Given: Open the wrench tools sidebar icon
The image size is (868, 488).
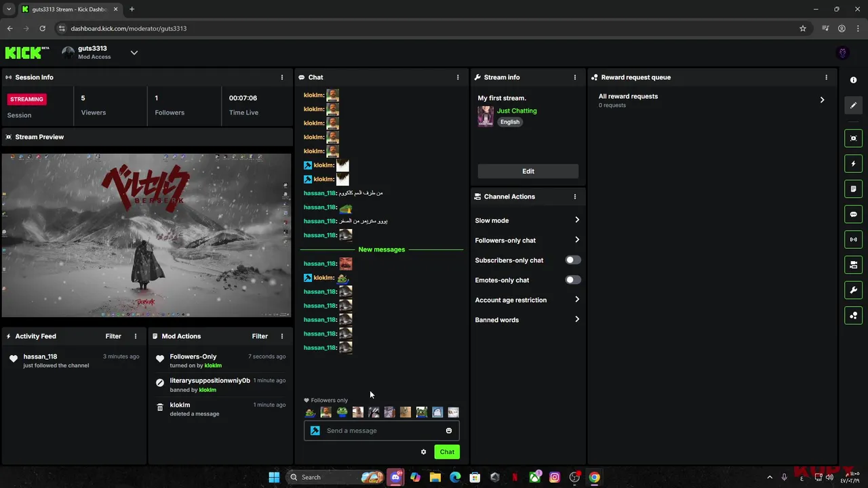Looking at the screenshot, I should (x=853, y=290).
